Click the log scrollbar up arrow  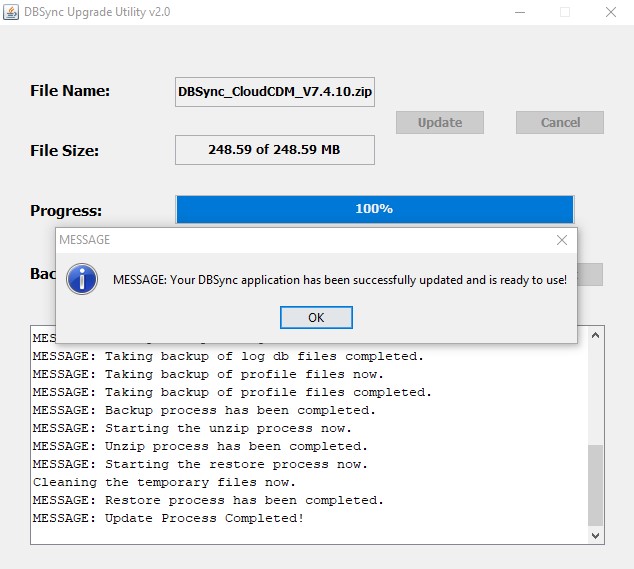pyautogui.click(x=597, y=334)
